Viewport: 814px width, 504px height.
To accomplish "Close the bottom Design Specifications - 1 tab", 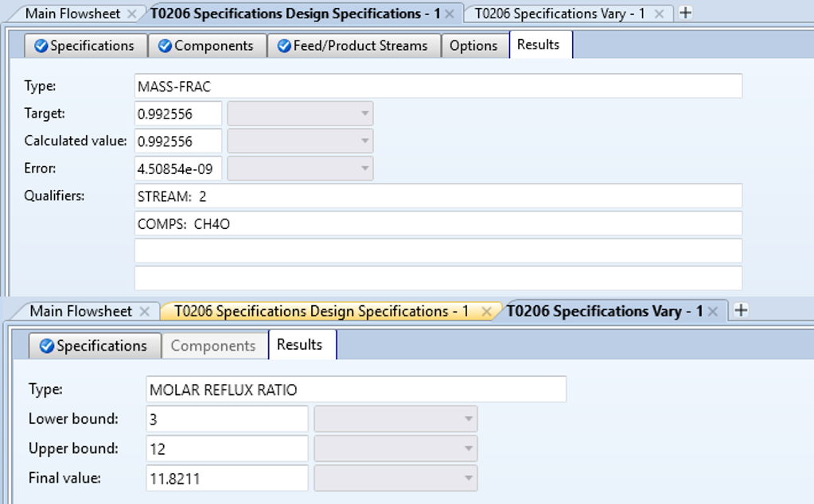I will click(x=487, y=311).
